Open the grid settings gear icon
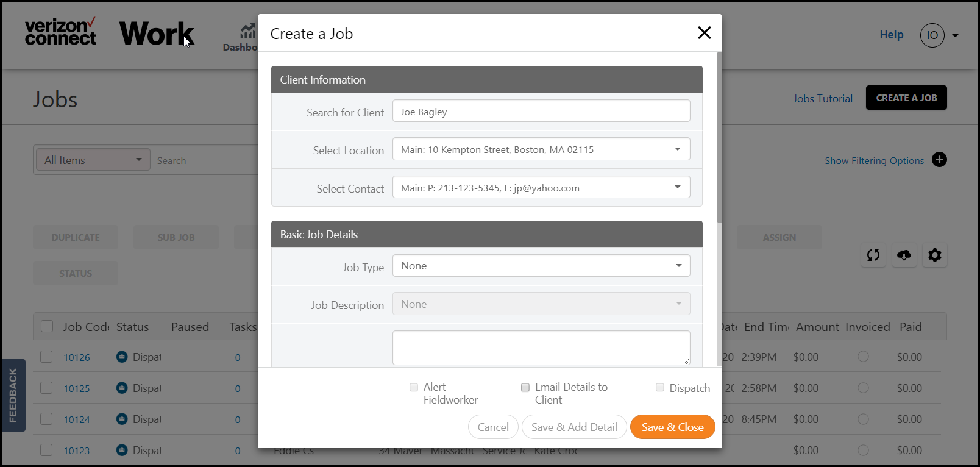The width and height of the screenshot is (980, 467). (934, 255)
